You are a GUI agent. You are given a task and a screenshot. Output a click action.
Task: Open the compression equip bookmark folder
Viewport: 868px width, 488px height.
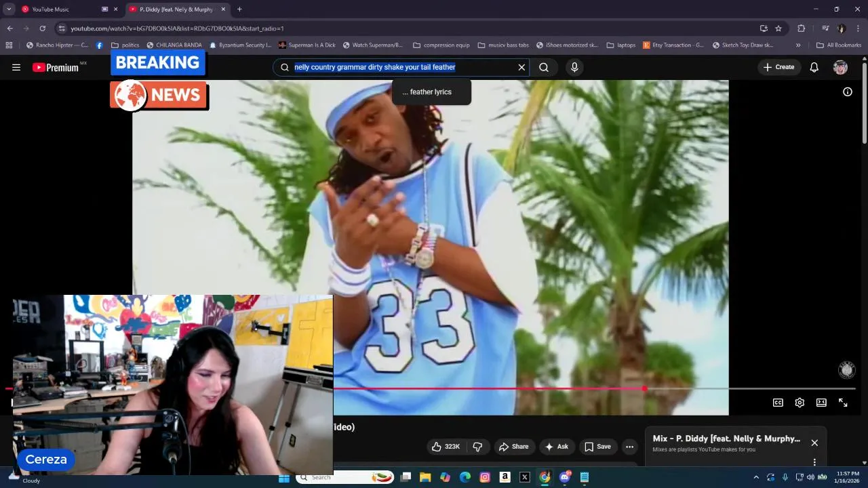[x=441, y=45]
